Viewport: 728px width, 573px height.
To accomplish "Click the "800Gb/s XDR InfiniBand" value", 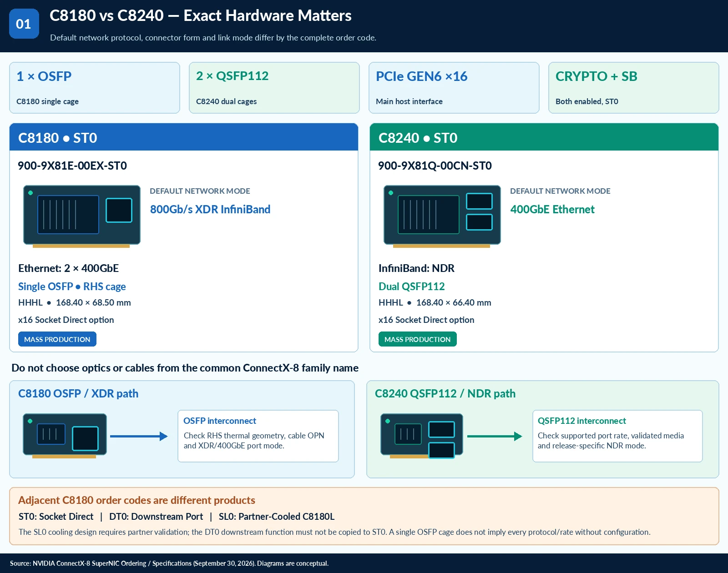I will click(210, 209).
